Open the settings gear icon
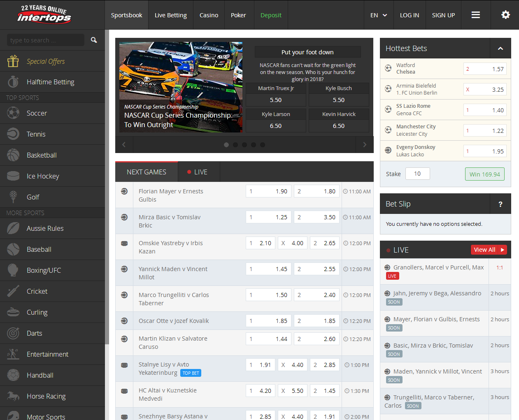 pos(505,15)
